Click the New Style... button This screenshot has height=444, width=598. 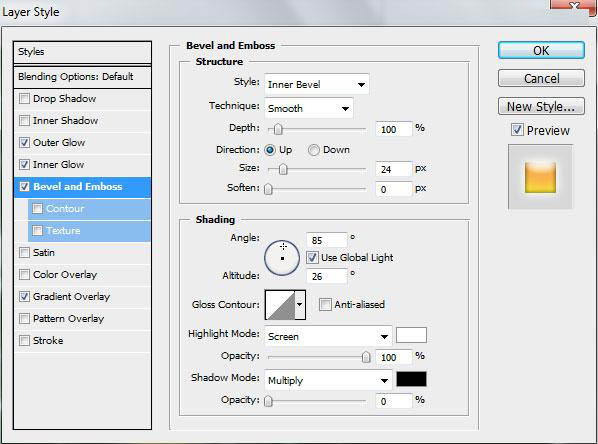pos(541,106)
